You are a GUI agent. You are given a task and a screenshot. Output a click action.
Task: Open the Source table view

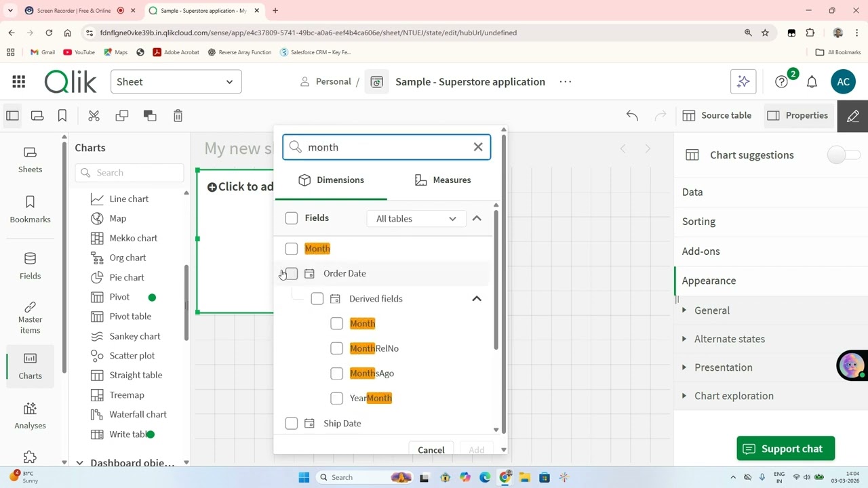coord(717,116)
